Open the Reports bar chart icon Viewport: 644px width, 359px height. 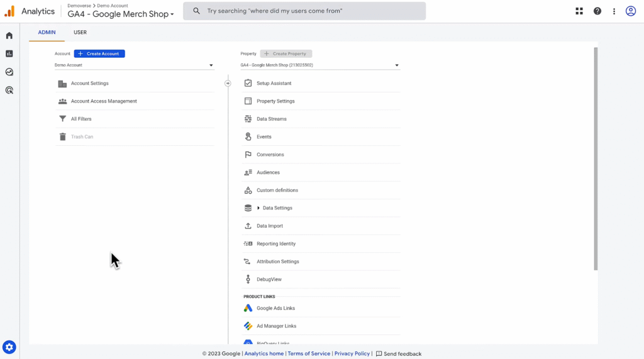pyautogui.click(x=9, y=54)
